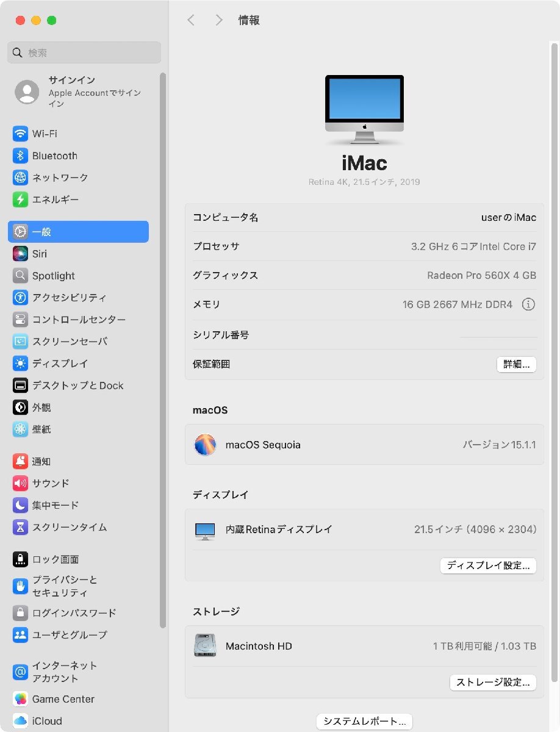This screenshot has width=560, height=732.
Task: Open the ユーザとグループ icon
Action: tap(21, 635)
